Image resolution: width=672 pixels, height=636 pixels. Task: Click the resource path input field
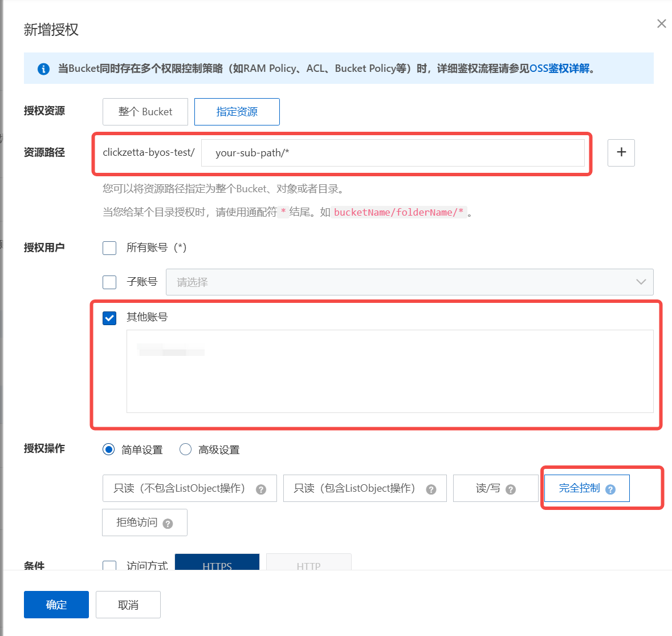(392, 153)
